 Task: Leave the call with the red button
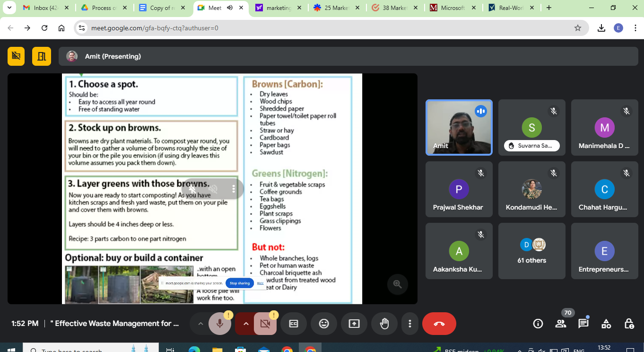point(439,324)
